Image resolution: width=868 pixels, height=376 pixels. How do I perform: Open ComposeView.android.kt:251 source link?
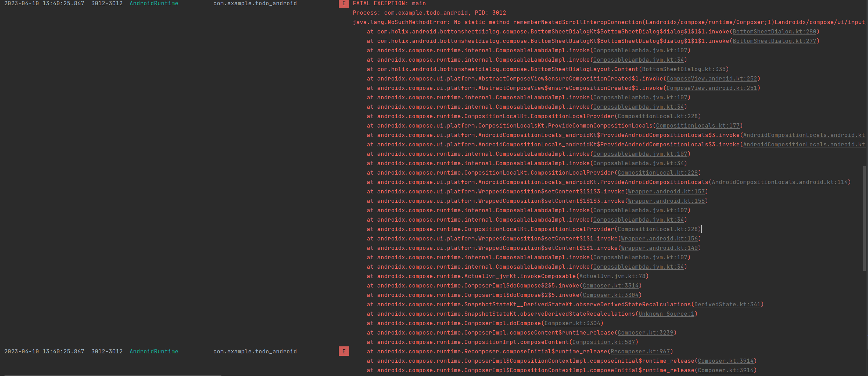(x=713, y=88)
